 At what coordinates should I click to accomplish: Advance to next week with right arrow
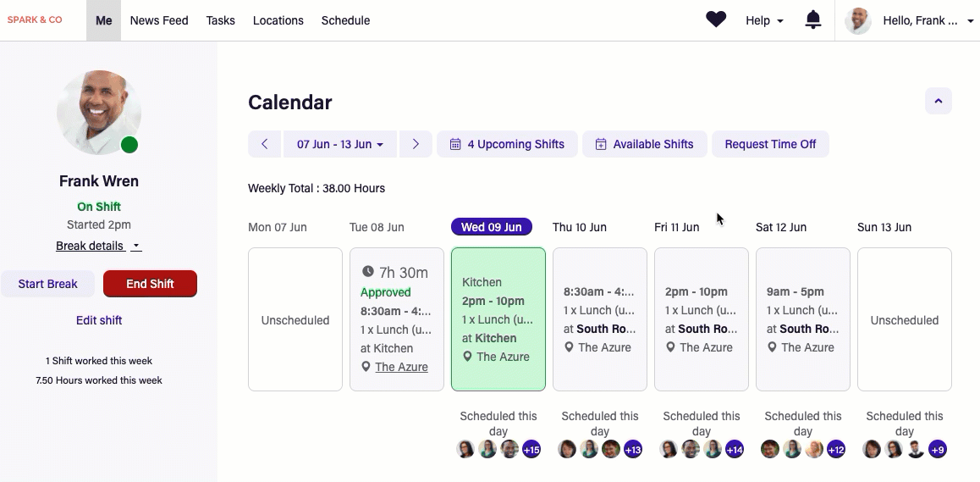click(416, 144)
